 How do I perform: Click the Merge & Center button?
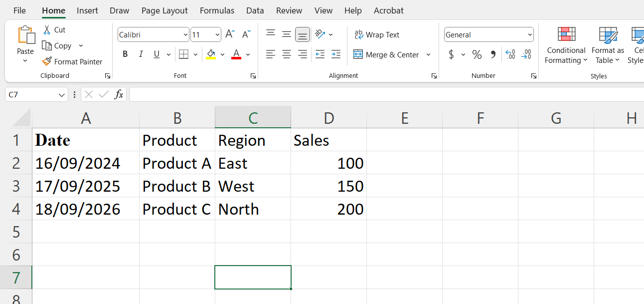pyautogui.click(x=386, y=55)
